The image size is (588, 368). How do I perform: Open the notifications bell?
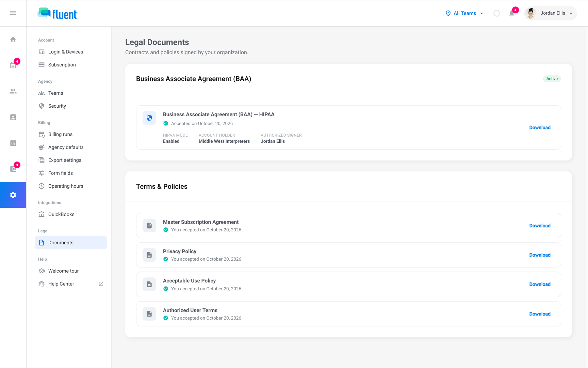tap(511, 13)
